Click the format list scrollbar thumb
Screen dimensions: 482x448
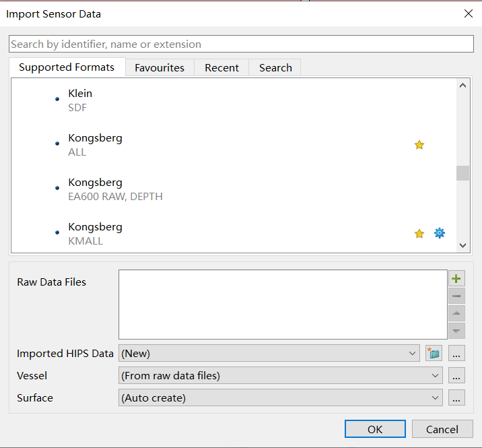click(x=462, y=173)
